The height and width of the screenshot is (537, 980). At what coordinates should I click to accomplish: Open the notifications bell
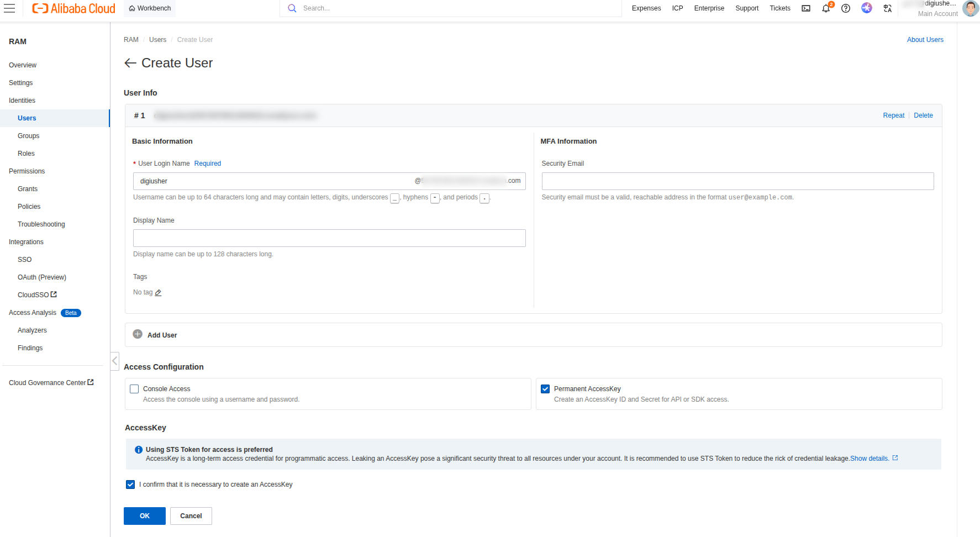click(x=826, y=8)
